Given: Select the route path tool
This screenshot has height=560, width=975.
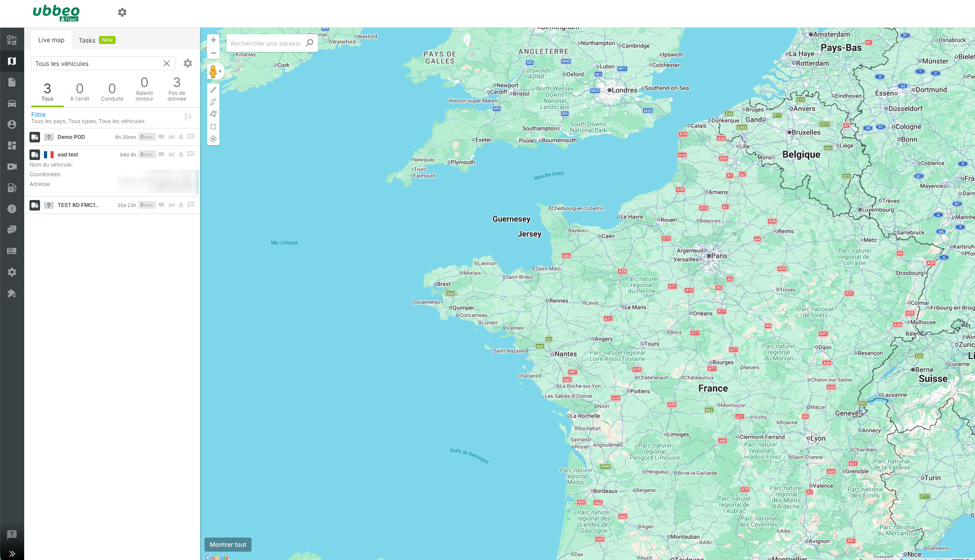Looking at the screenshot, I should pyautogui.click(x=213, y=102).
